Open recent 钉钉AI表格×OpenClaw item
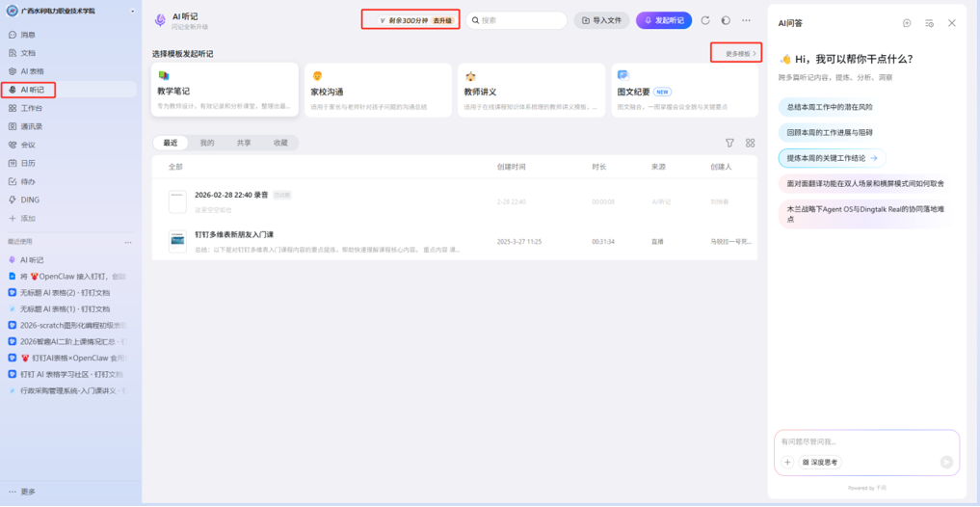The width and height of the screenshot is (980, 507). 68,359
